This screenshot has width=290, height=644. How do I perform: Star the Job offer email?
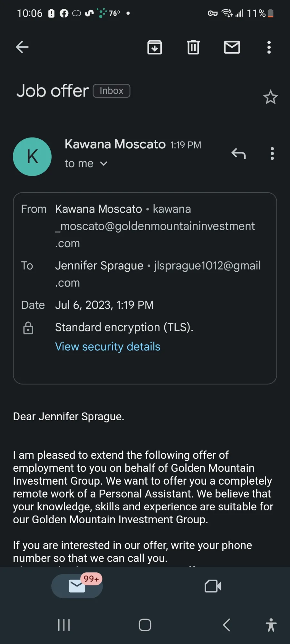coord(270,97)
